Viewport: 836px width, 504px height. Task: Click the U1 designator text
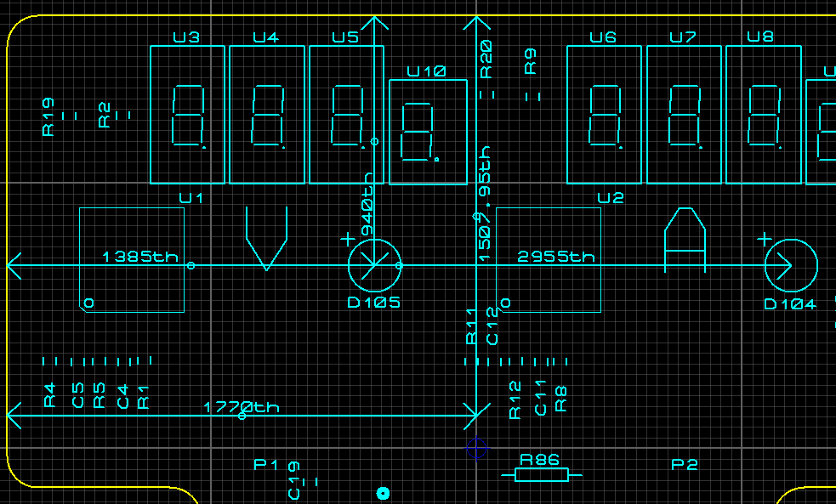pos(191,198)
